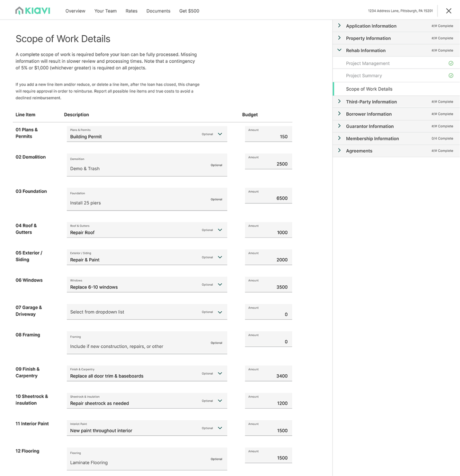Viewport: 460px width, 476px height.
Task: Select Scope of Work Details sub-item
Action: (396, 89)
